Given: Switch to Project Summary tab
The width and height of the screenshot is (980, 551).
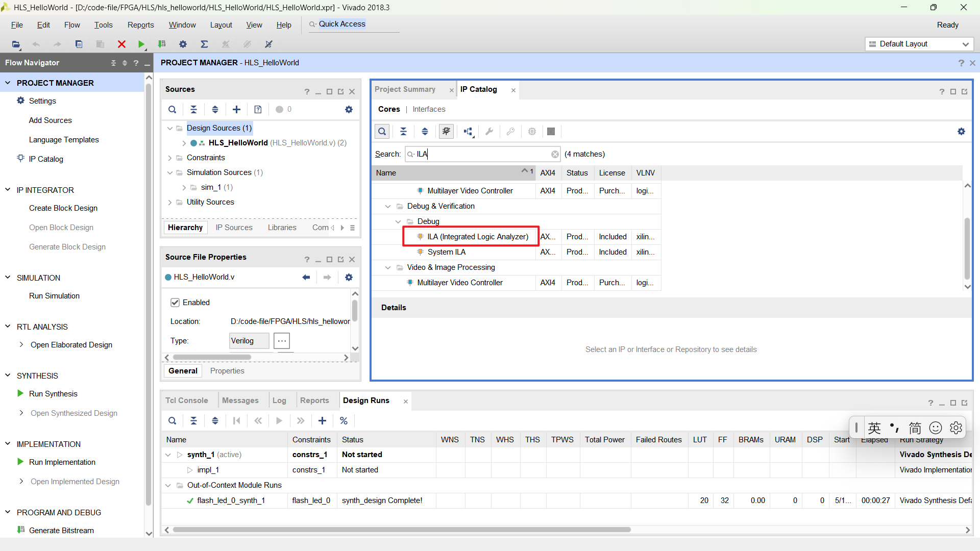Looking at the screenshot, I should tap(405, 89).
